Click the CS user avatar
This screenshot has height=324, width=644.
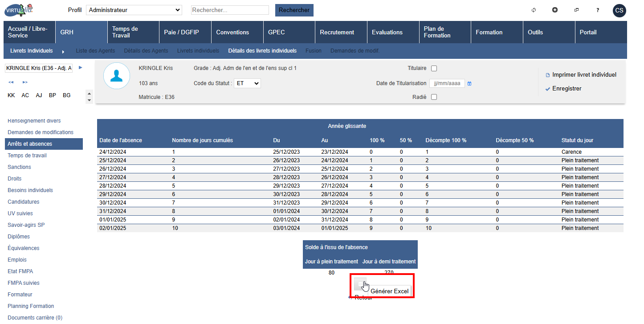pyautogui.click(x=619, y=10)
